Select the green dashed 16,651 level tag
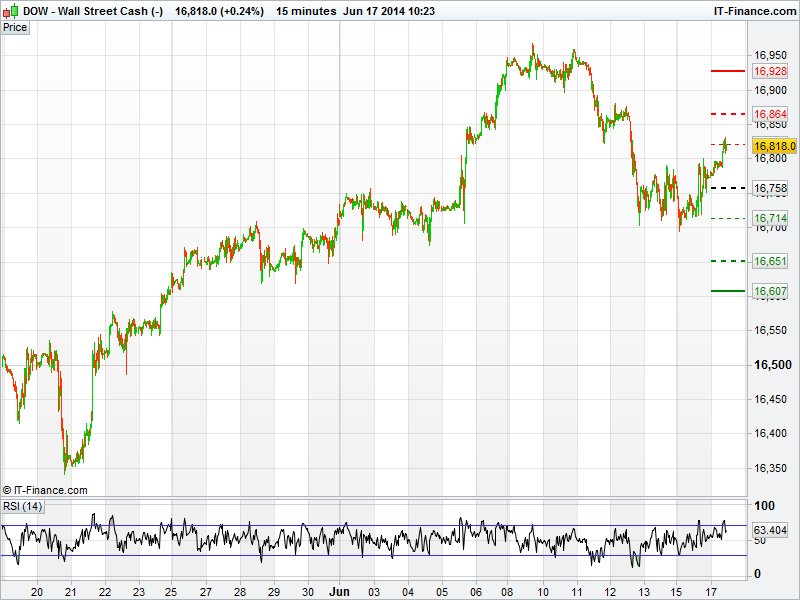The width and height of the screenshot is (800, 600). tap(770, 261)
